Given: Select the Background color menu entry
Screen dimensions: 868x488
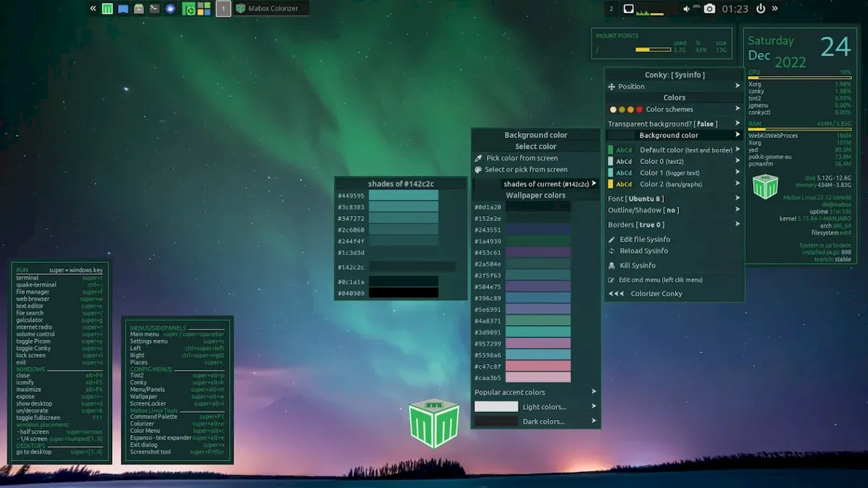Looking at the screenshot, I should pos(674,135).
